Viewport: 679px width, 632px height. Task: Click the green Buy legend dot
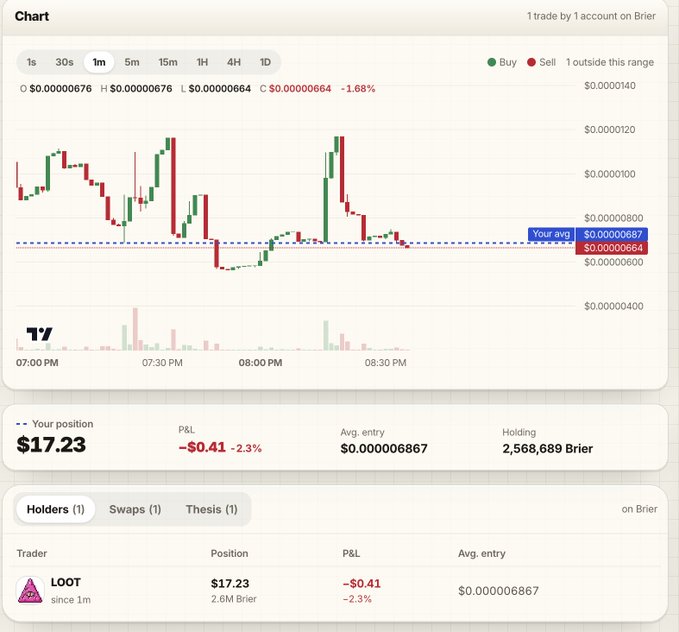tap(491, 62)
